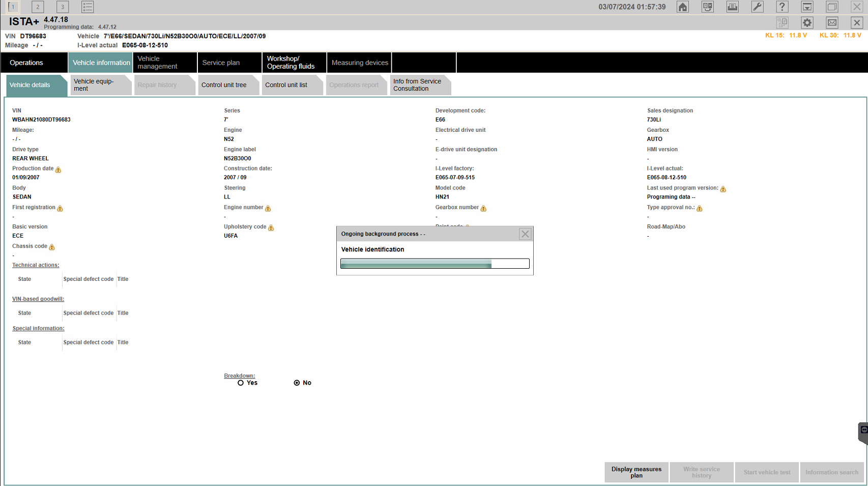This screenshot has height=486, width=868.
Task: Select Breakdown No radio button
Action: 297,383
